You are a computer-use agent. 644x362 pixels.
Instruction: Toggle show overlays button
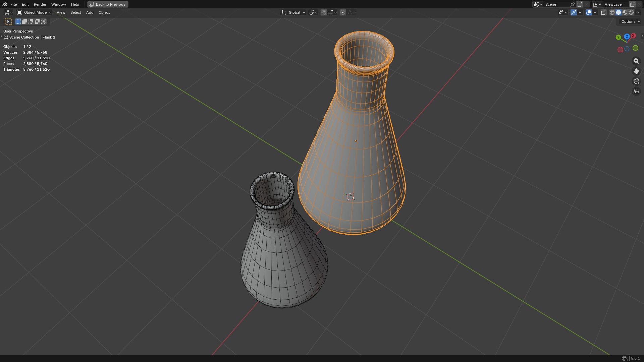point(589,12)
